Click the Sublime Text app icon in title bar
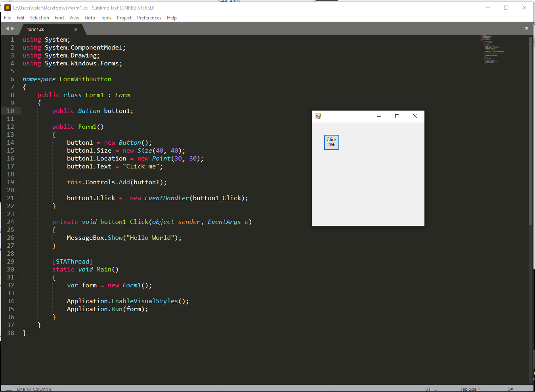This screenshot has width=535, height=392. [x=7, y=8]
